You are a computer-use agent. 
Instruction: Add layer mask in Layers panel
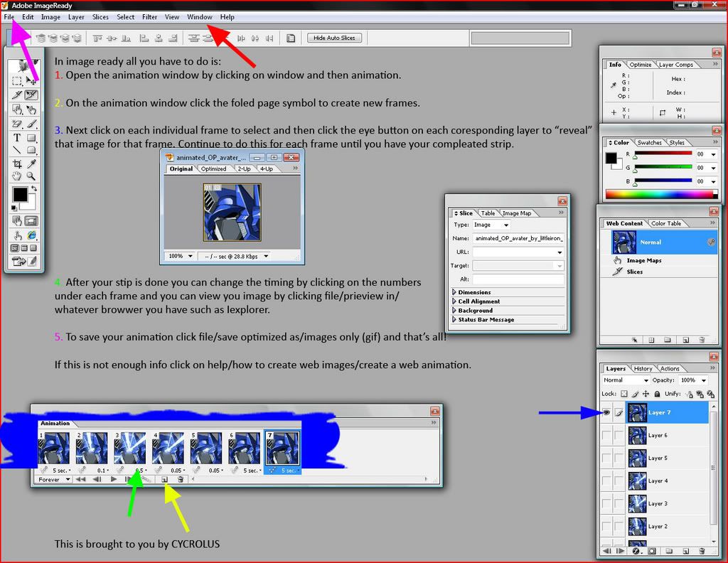652,551
